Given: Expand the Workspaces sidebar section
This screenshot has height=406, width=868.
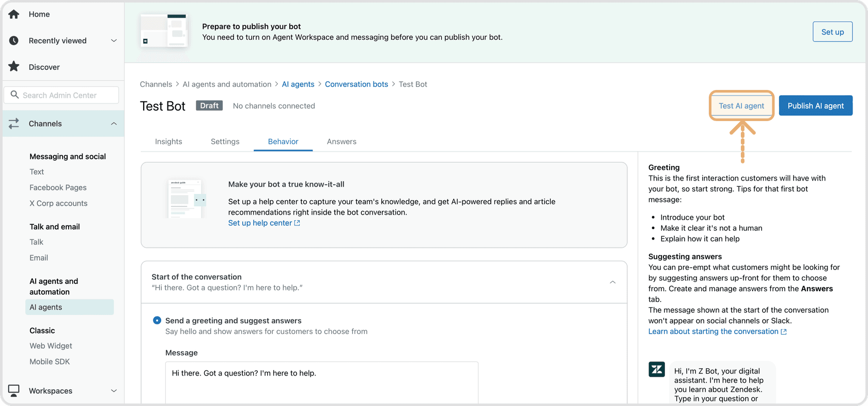Looking at the screenshot, I should point(114,390).
